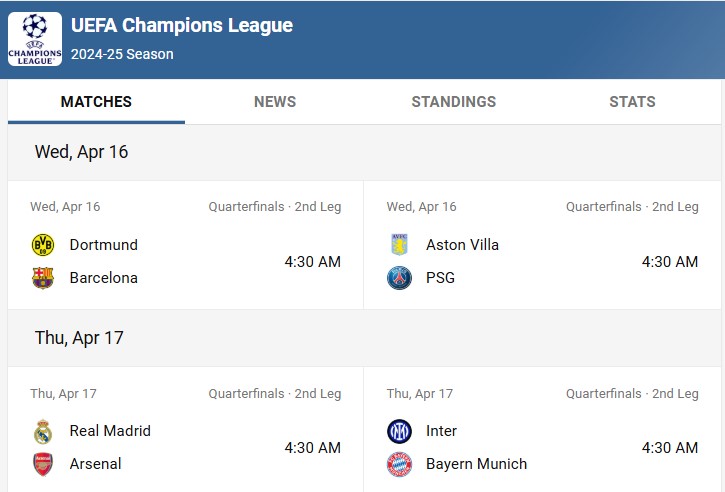
Task: Switch to the News tab
Action: click(275, 102)
